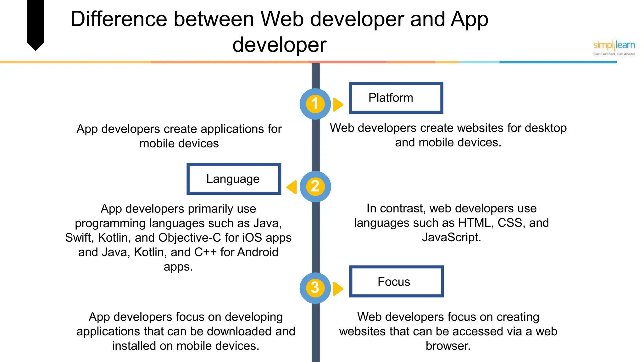The height and width of the screenshot is (362, 644).
Task: Click the number 1 circle marker
Action: click(315, 104)
